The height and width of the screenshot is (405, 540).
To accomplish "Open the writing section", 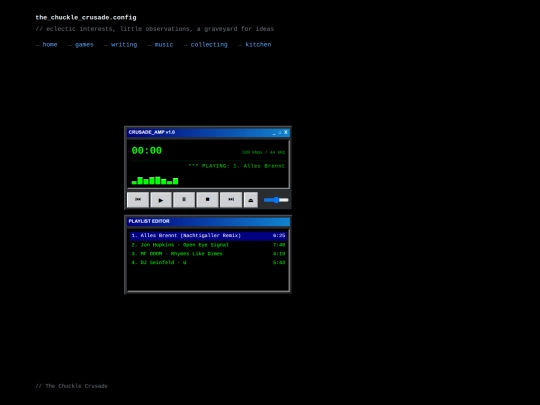I will [x=124, y=44].
